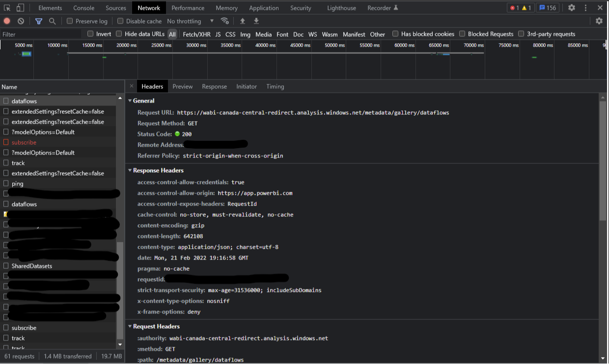Stop recording network log red button
This screenshot has width=609, height=364.
click(x=7, y=21)
